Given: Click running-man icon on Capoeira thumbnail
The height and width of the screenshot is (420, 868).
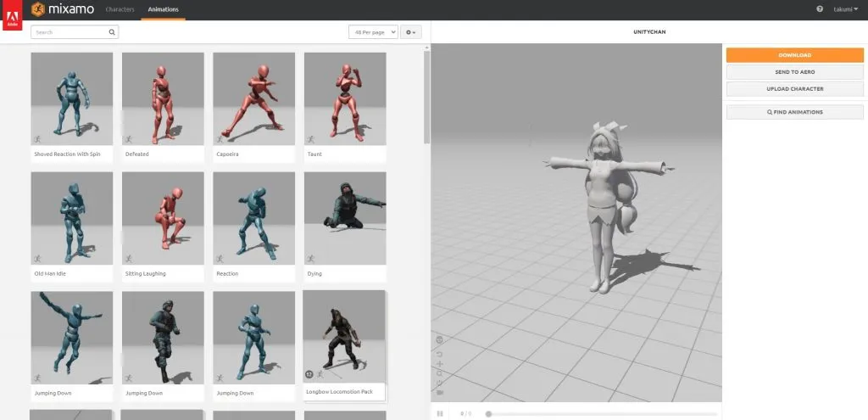Looking at the screenshot, I should (x=220, y=139).
